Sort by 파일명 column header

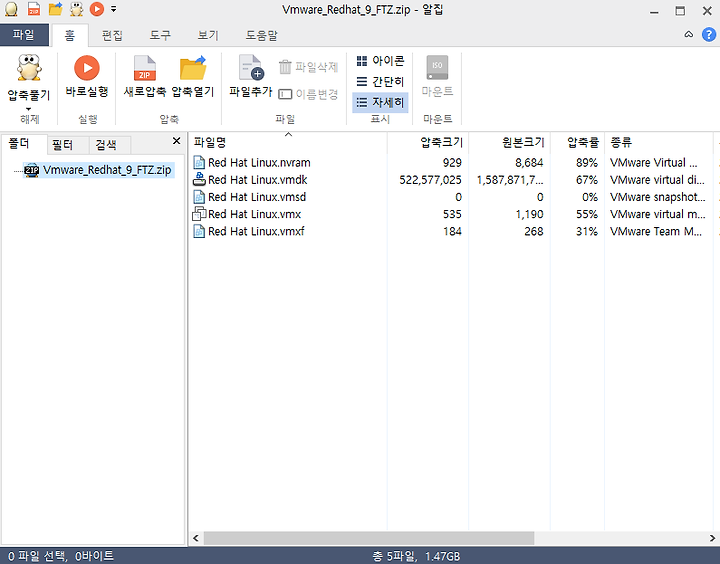(x=287, y=142)
